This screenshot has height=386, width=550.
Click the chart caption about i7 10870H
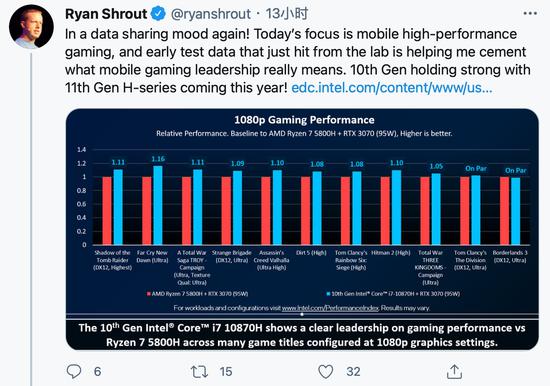click(302, 335)
